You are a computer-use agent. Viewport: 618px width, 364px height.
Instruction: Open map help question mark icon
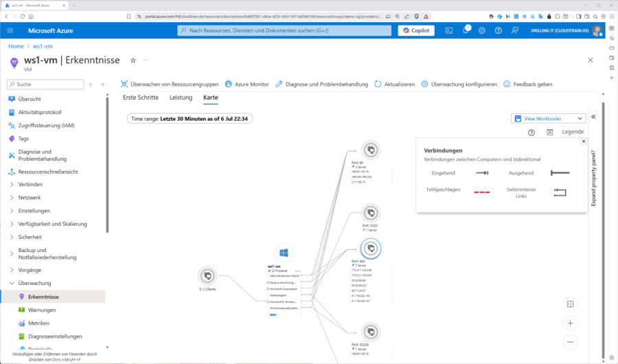click(531, 133)
